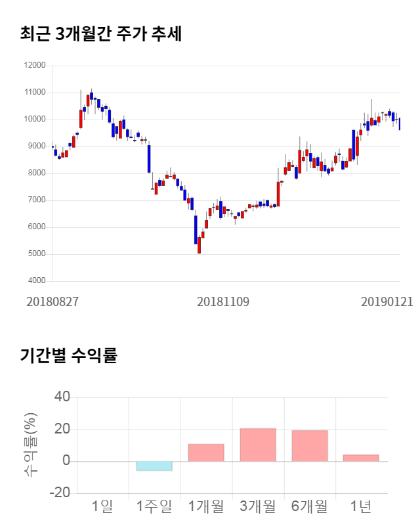Screen dimensions: 420x532
Task: Click the 20180827 start date label
Action: point(52,301)
